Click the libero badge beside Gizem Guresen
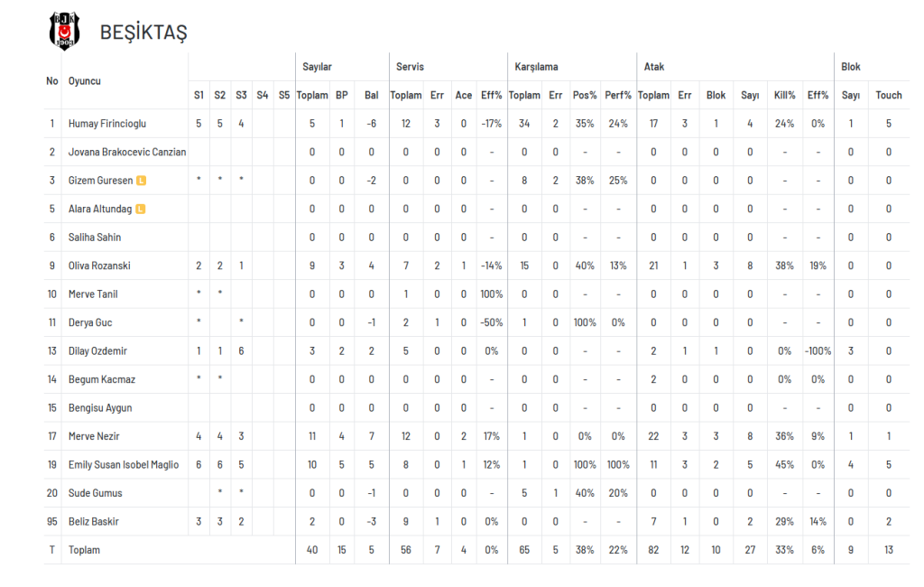Viewport: 924px width, 587px height. (142, 181)
